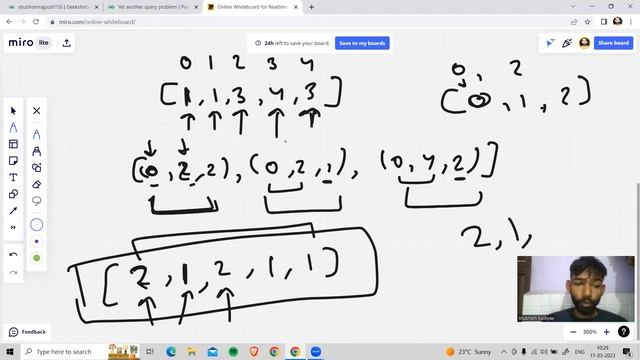Image resolution: width=640 pixels, height=360 pixels.
Task: Click the lite plan badge
Action: [43, 42]
